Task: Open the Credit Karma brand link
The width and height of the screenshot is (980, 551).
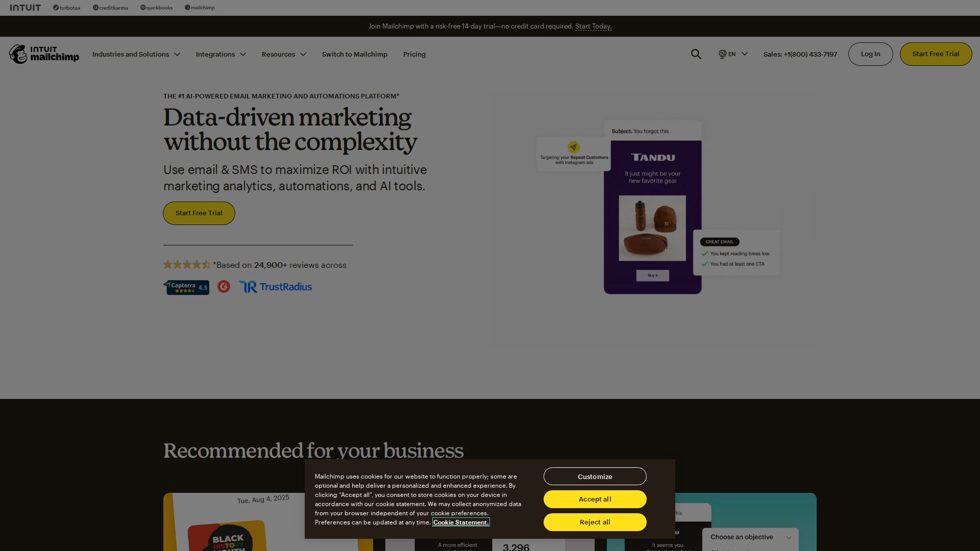Action: 110,8
